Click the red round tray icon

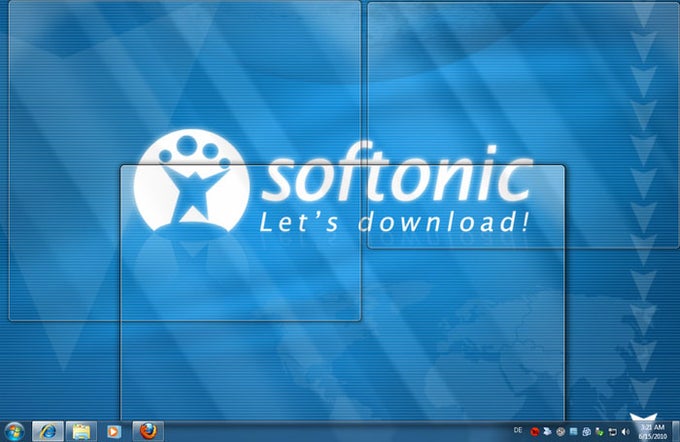[x=535, y=432]
